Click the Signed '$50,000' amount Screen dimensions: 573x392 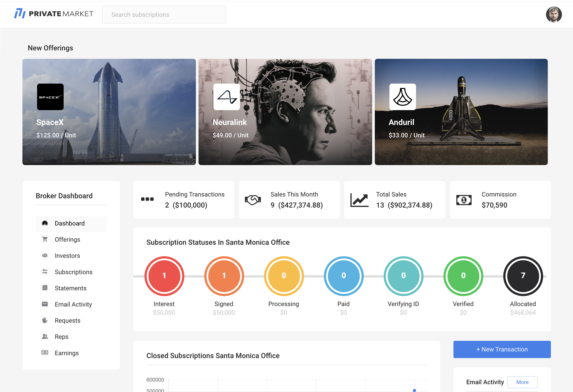pyautogui.click(x=224, y=312)
